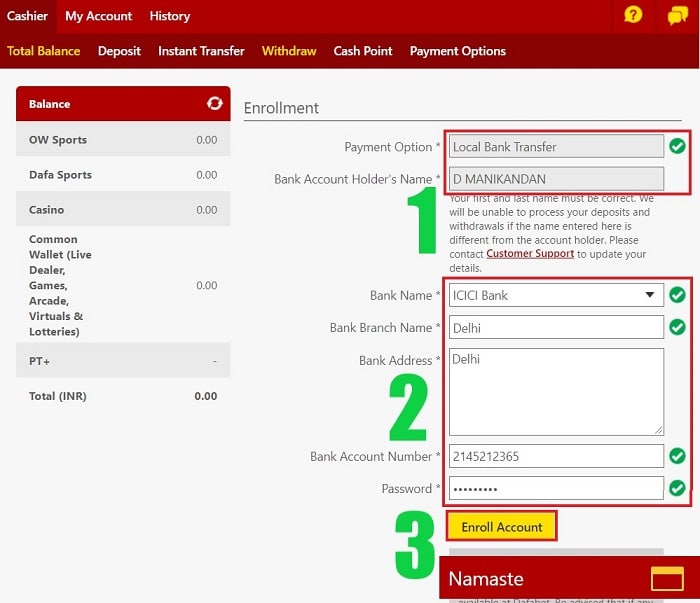Open the live chat bubbles icon
This screenshot has height=603, width=700.
(x=677, y=16)
